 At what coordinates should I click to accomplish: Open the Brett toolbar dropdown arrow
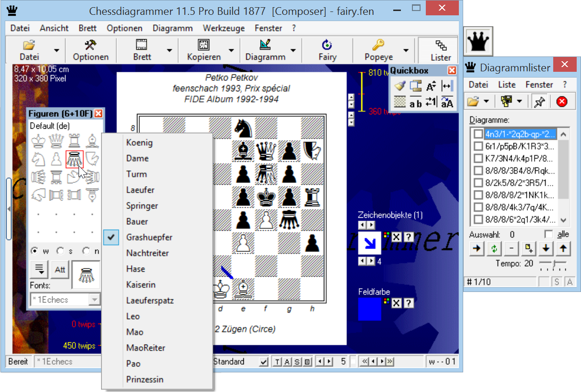[x=169, y=50]
